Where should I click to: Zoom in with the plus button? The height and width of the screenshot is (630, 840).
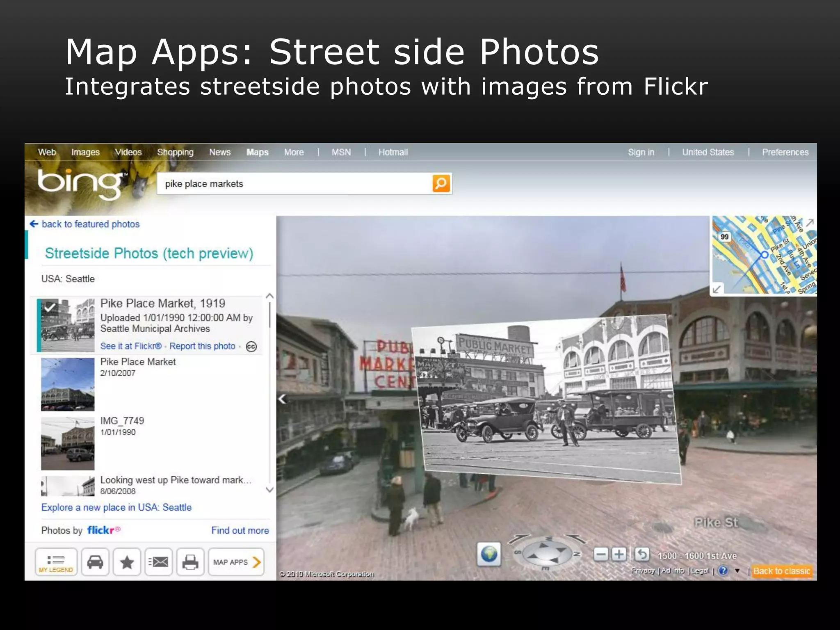coord(619,555)
